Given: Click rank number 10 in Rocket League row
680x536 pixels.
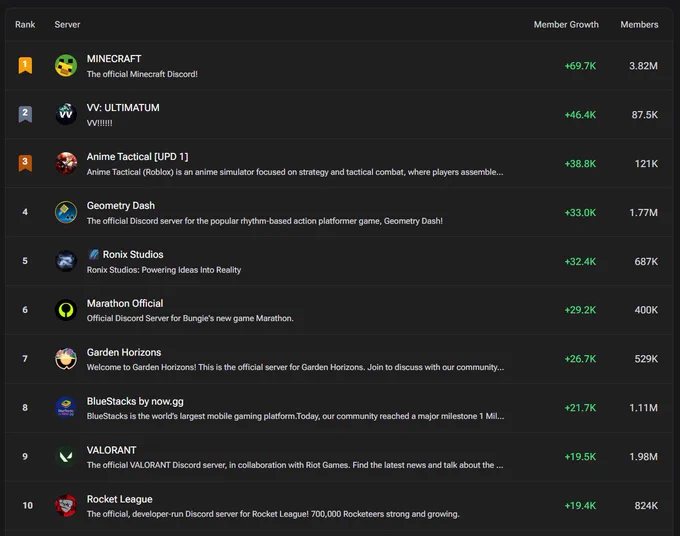Looking at the screenshot, I should coord(27,506).
